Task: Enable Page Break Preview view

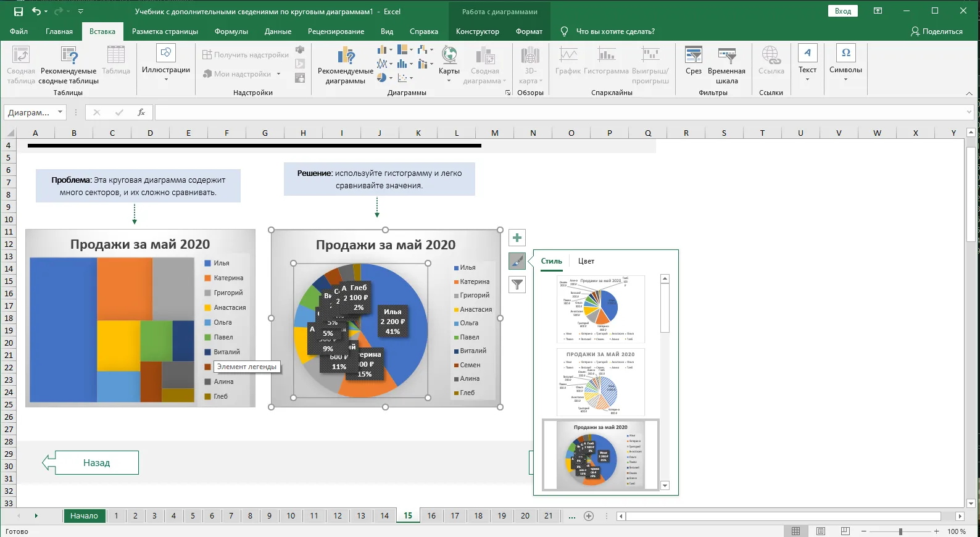Action: pos(845,531)
